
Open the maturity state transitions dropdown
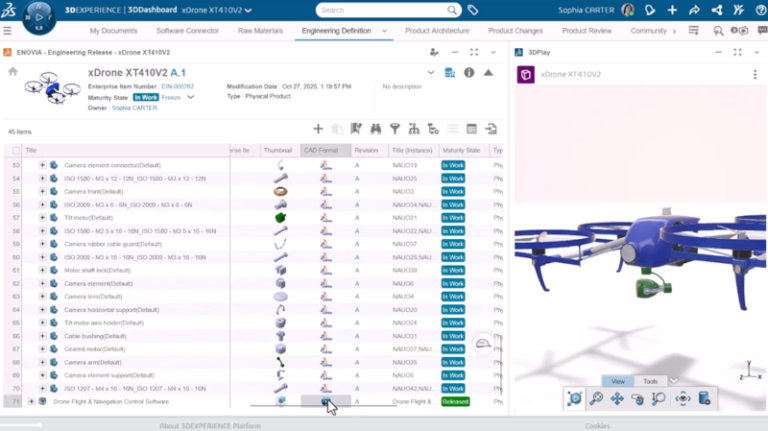pyautogui.click(x=191, y=97)
